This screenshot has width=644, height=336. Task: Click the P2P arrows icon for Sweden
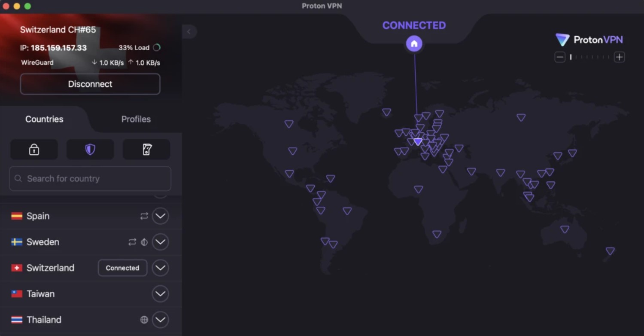(132, 242)
